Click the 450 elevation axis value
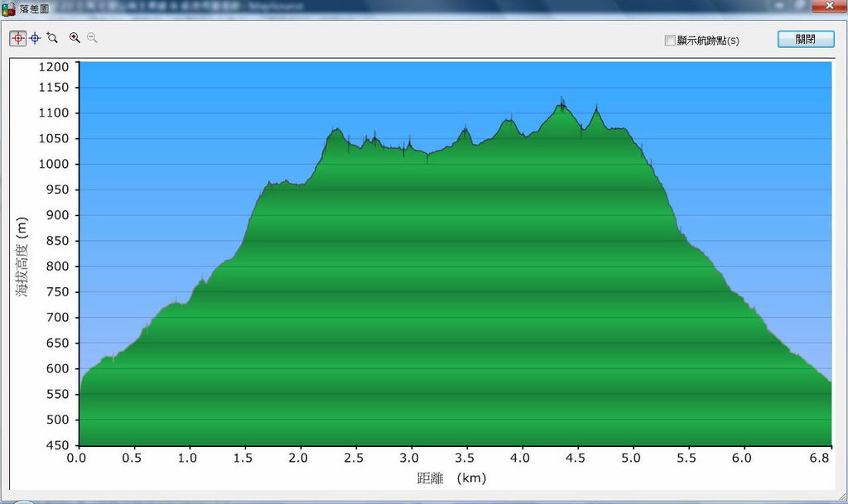Screen dimensions: 848x504 click(57, 446)
